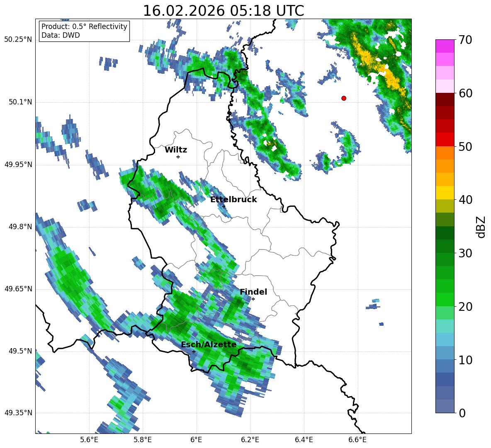Click the 20 tick label on colorbar

465,307
